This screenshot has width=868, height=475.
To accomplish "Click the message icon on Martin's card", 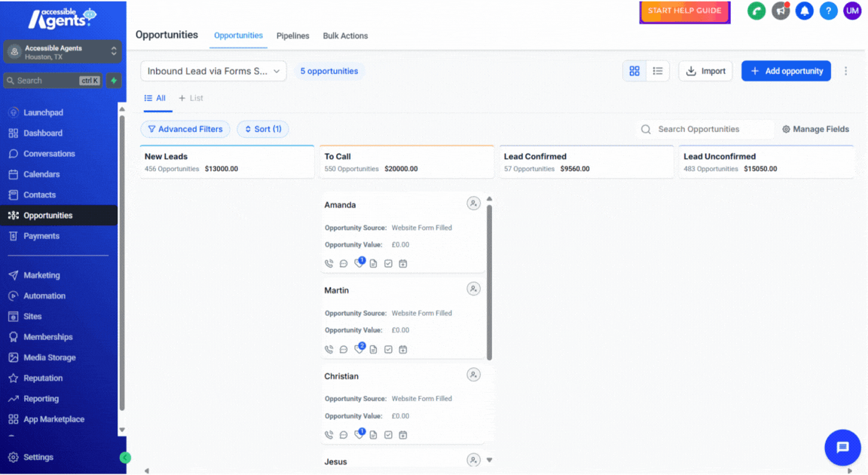I will (344, 350).
